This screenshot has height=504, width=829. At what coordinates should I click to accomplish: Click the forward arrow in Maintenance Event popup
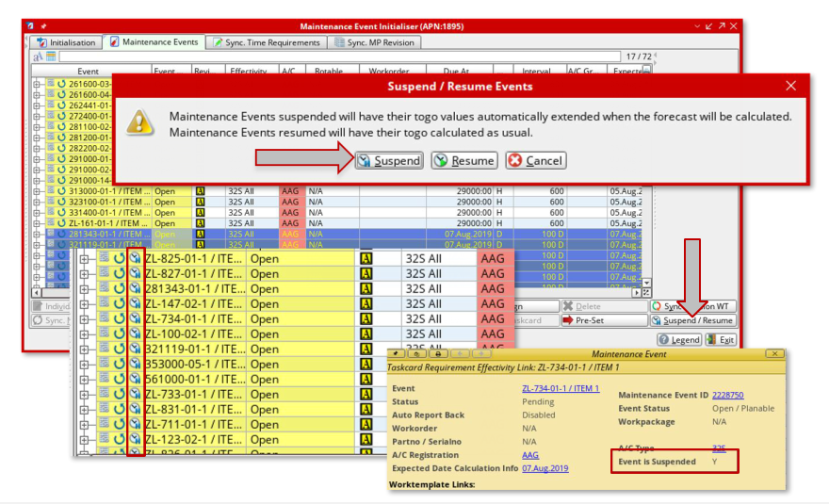480,354
